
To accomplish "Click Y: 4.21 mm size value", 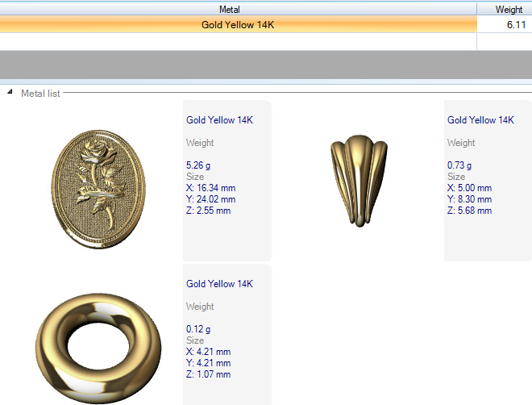I will coord(208,363).
